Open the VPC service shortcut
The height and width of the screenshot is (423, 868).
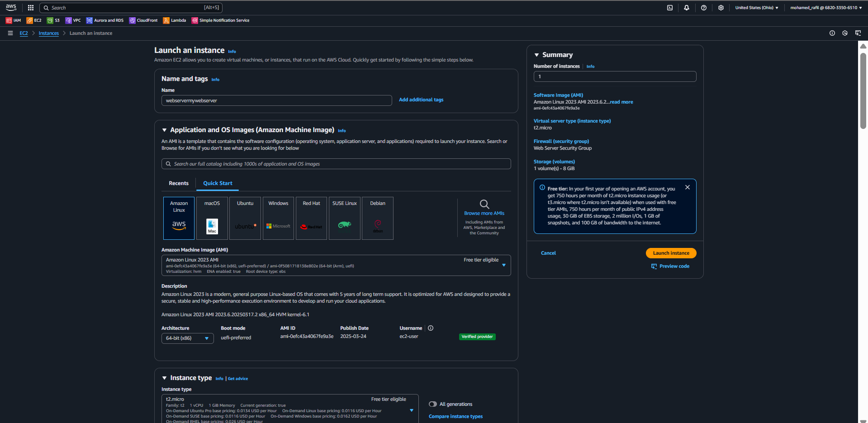coord(73,20)
